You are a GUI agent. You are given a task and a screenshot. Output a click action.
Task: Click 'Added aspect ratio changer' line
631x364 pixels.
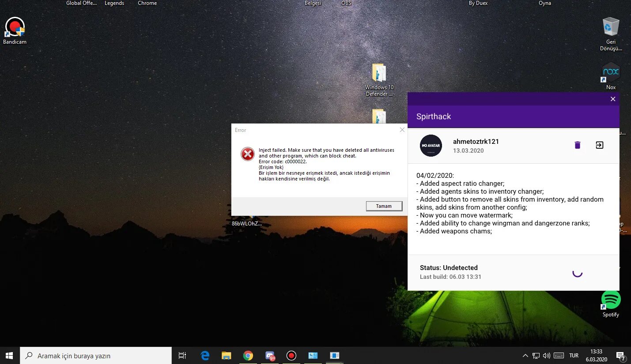(x=460, y=184)
